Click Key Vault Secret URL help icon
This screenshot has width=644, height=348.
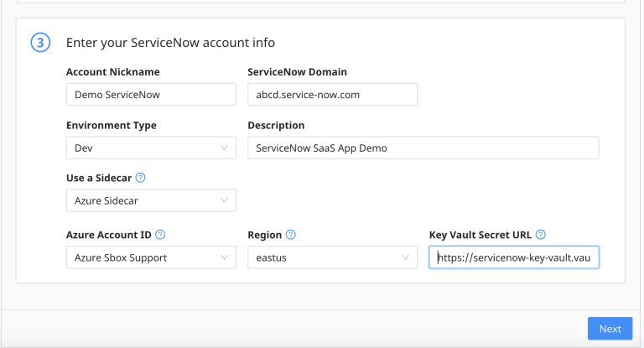click(541, 235)
